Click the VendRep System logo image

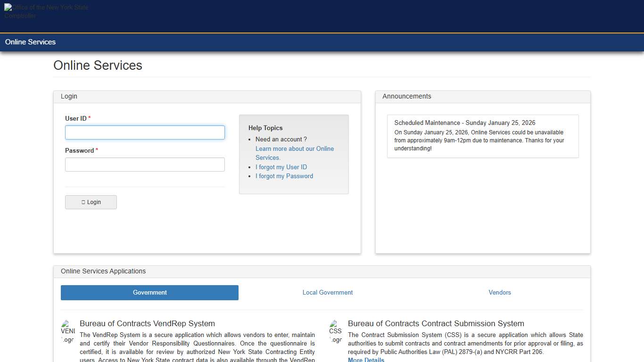click(67, 331)
